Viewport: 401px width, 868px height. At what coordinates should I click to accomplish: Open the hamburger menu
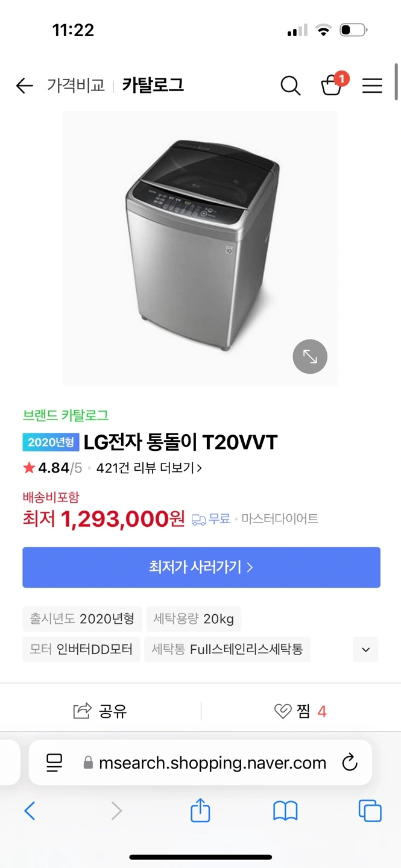(x=372, y=86)
